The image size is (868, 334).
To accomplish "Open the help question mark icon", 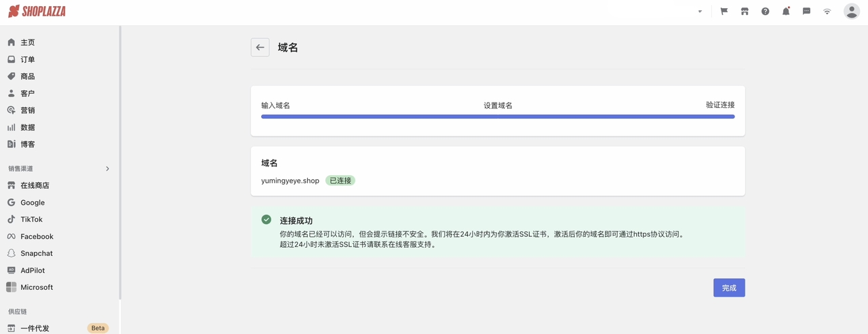I will coord(765,12).
